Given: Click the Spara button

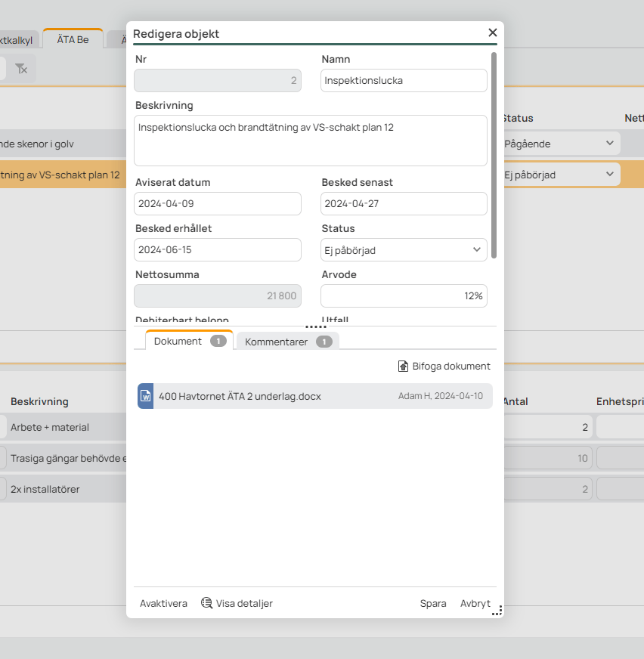Looking at the screenshot, I should [433, 604].
